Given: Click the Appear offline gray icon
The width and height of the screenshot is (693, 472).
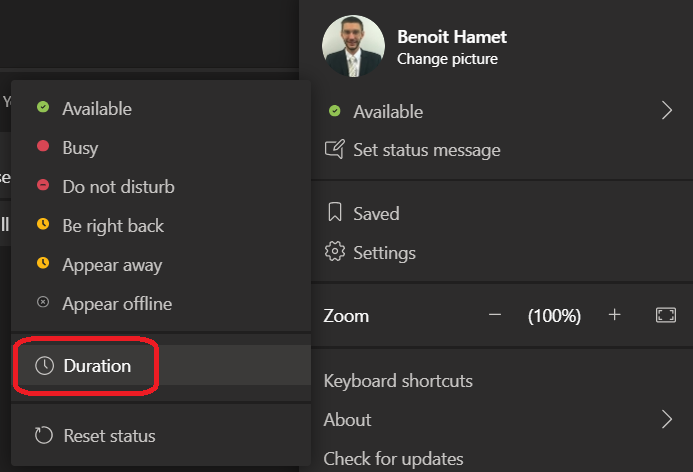Looking at the screenshot, I should [43, 304].
